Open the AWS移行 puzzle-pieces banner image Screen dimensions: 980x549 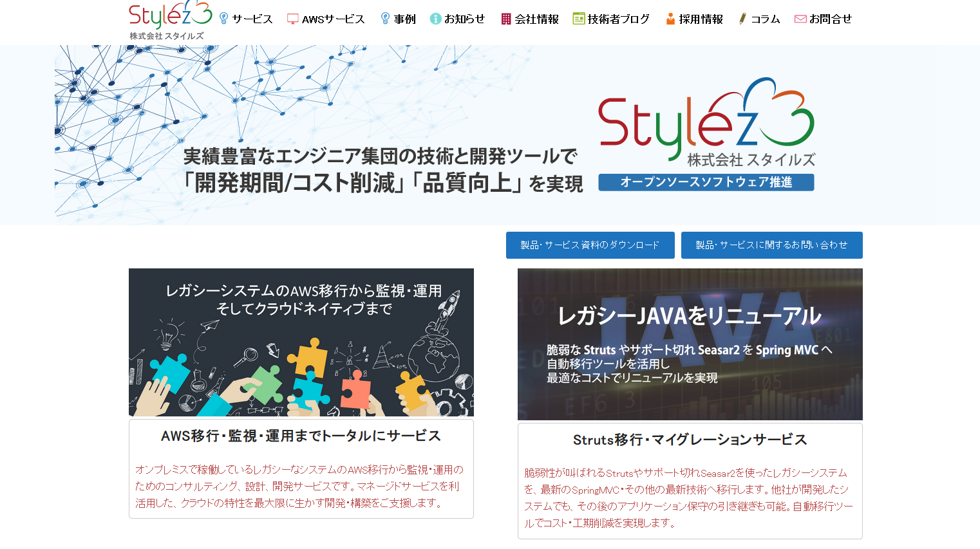tap(301, 342)
